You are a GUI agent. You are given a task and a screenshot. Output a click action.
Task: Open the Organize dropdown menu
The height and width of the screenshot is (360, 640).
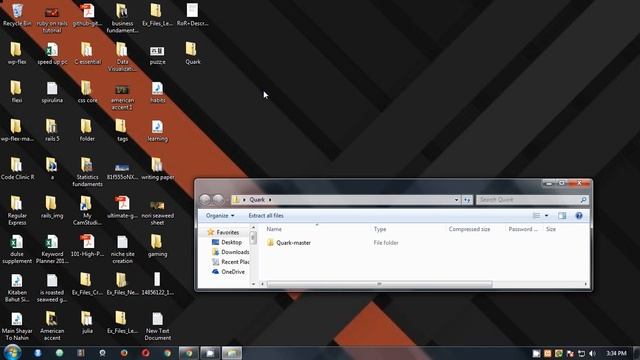tap(220, 216)
